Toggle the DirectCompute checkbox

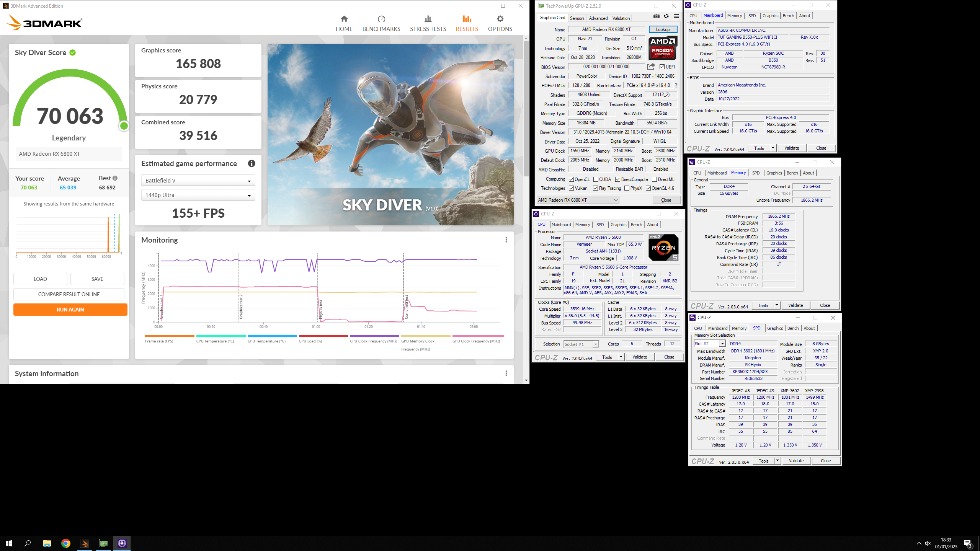coord(618,179)
